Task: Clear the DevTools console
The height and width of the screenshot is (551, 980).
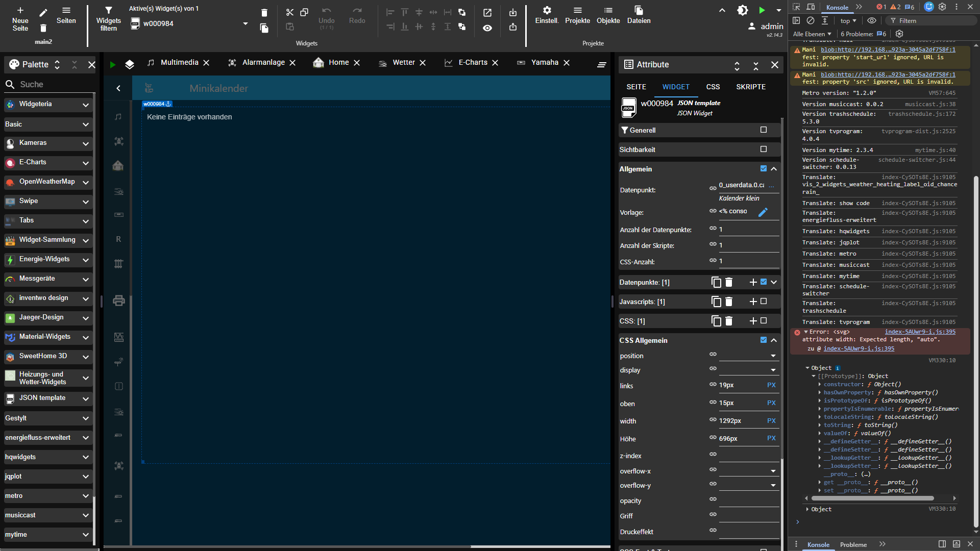Action: [x=811, y=20]
